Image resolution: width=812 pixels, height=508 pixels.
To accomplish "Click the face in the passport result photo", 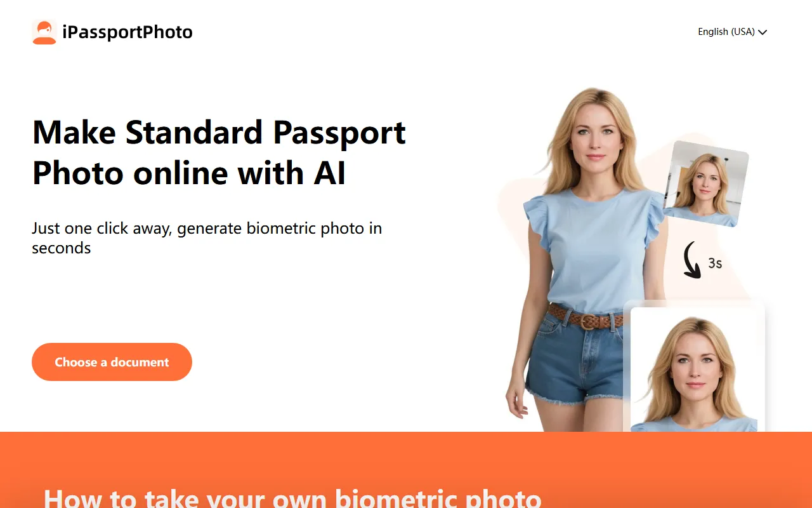I will click(694, 366).
